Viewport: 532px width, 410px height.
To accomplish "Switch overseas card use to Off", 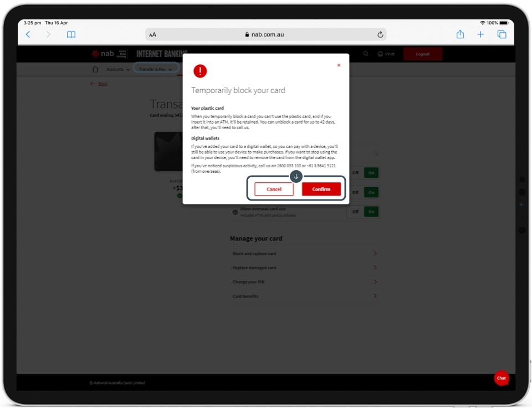I will pyautogui.click(x=355, y=212).
